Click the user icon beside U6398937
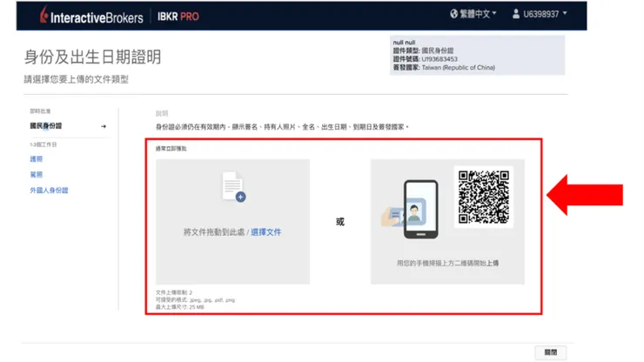 coord(516,14)
